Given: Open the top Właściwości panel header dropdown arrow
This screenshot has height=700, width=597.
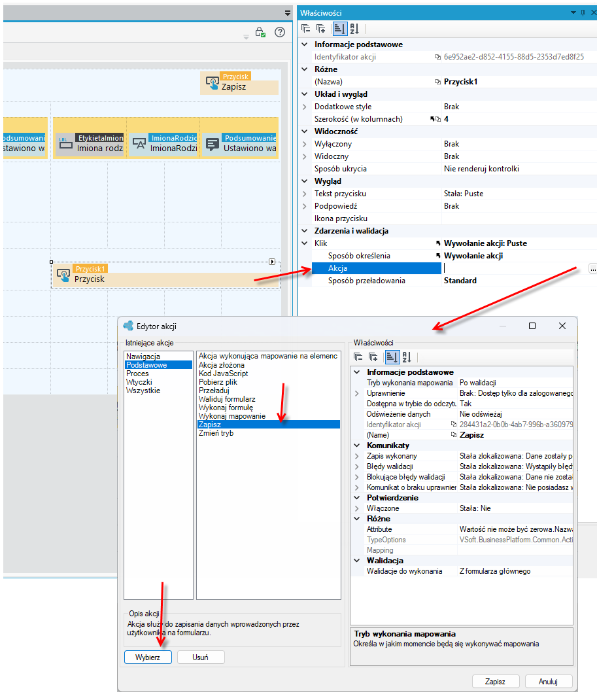Looking at the screenshot, I should (x=573, y=13).
